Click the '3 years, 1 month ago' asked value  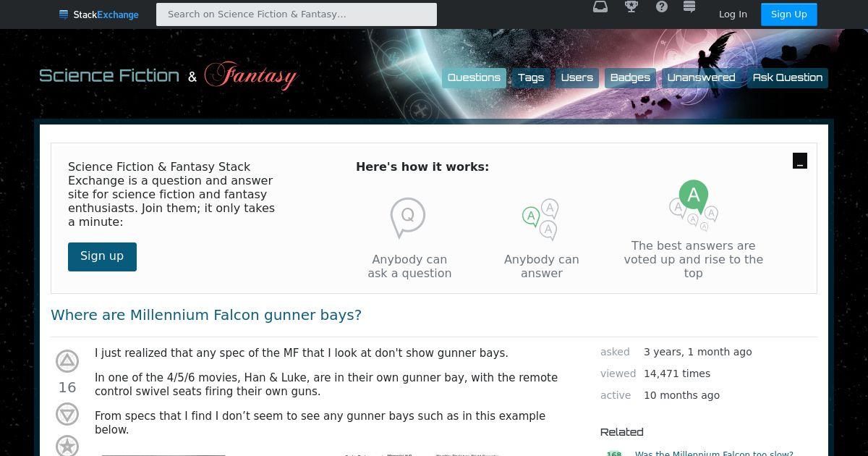698,352
